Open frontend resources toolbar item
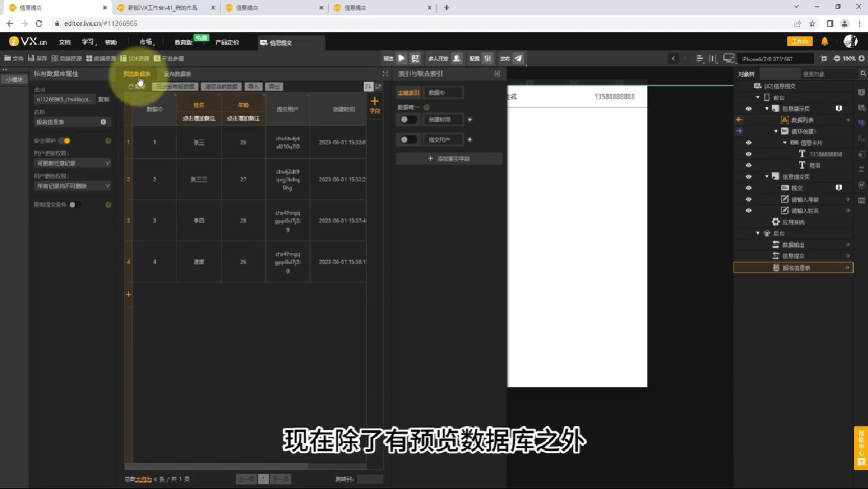This screenshot has height=489, width=868. [101, 58]
